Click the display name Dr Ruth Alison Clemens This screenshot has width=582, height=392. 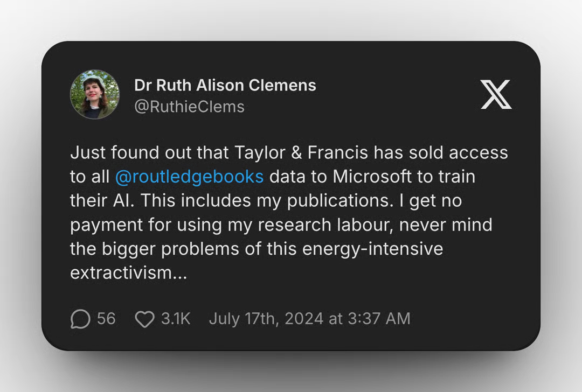coord(225,85)
